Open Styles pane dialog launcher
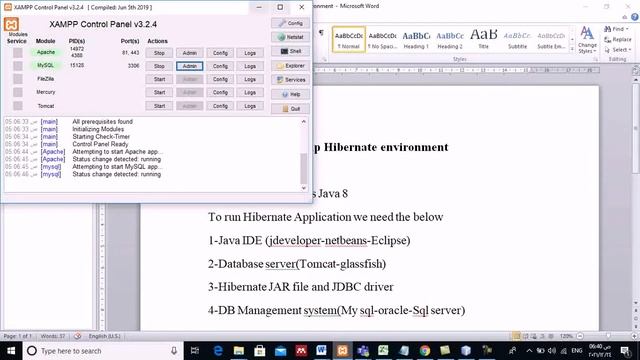 [x=596, y=60]
